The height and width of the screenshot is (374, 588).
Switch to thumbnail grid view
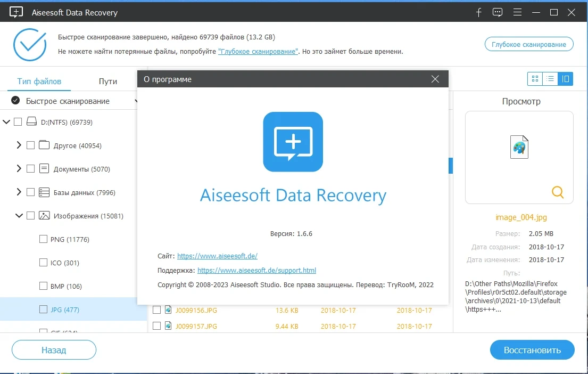point(535,79)
